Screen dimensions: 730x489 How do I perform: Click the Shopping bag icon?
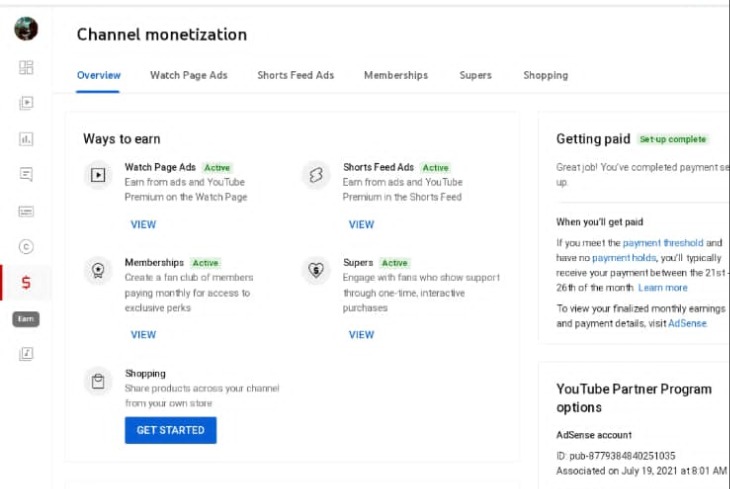(x=98, y=381)
